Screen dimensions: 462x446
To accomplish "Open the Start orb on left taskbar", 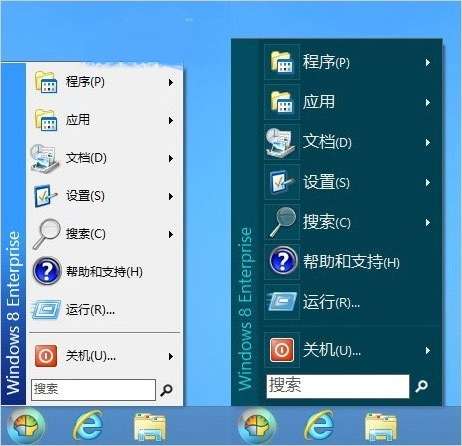I will click(26, 426).
